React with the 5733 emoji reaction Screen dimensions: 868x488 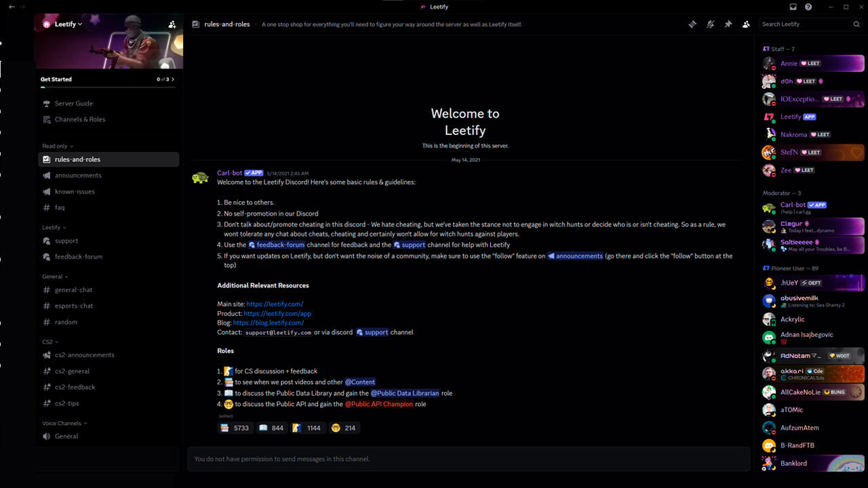(235, 428)
